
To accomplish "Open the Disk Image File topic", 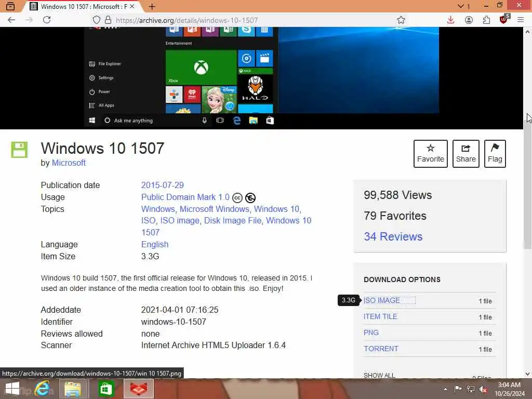I will coord(233,220).
